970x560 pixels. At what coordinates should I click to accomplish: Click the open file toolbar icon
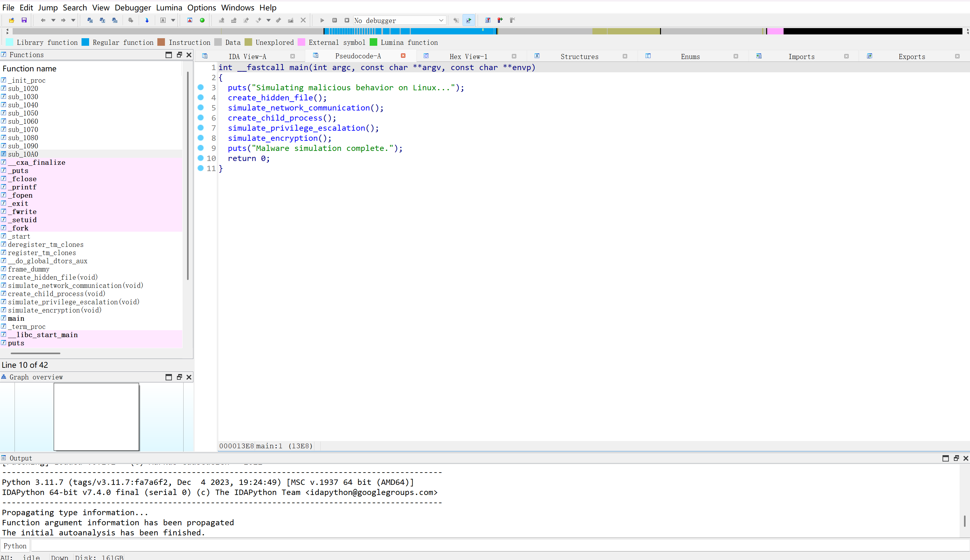(12, 21)
